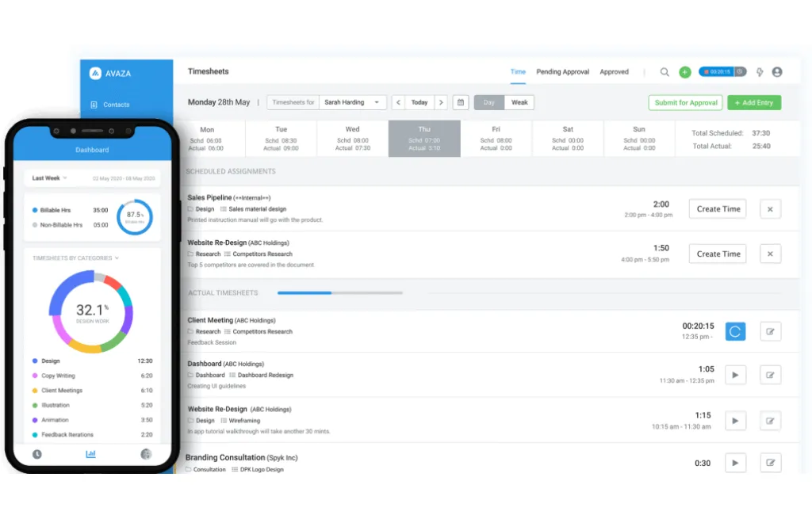Image resolution: width=812 pixels, height=523 pixels.
Task: Click the search magnifier icon in header
Action: point(665,72)
